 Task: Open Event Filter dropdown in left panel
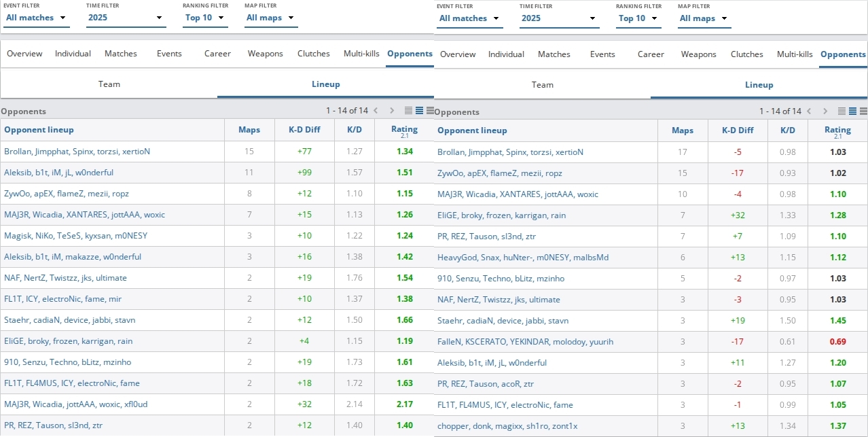[x=36, y=18]
